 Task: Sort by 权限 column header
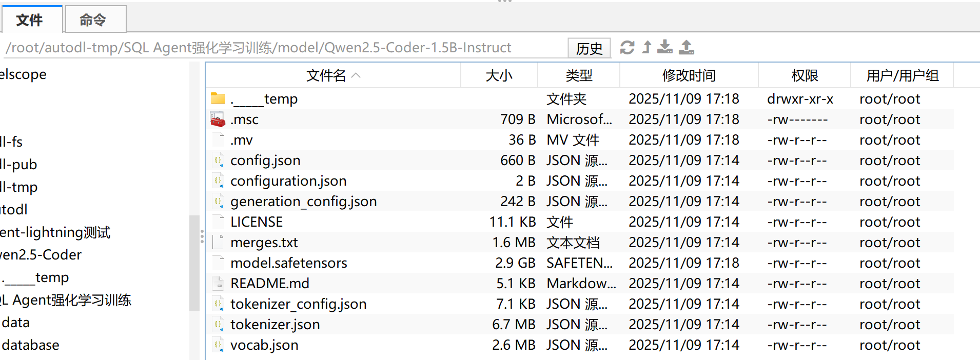pos(805,75)
